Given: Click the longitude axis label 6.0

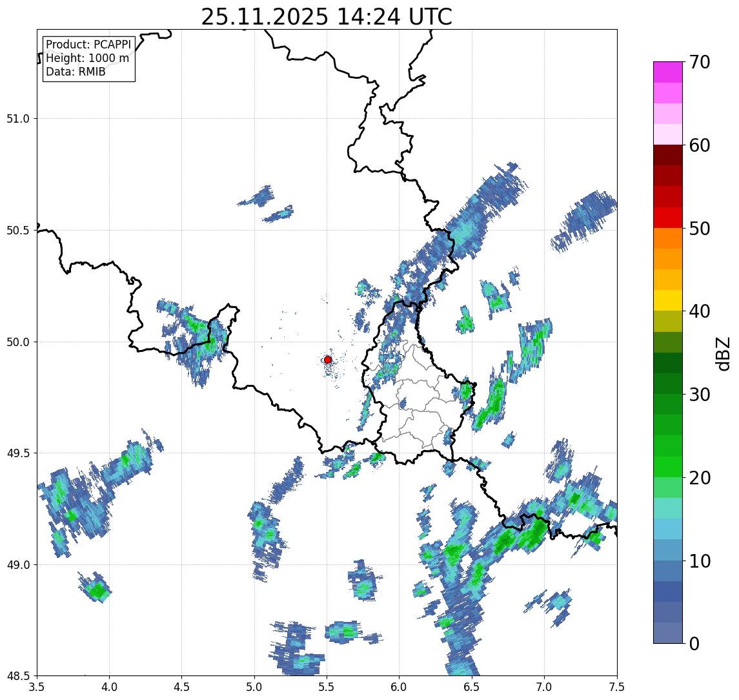Looking at the screenshot, I should tap(400, 686).
